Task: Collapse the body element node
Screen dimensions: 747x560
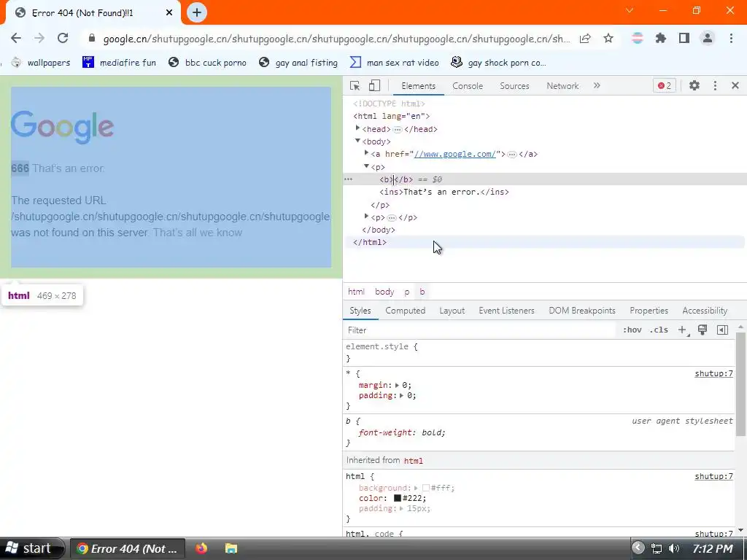Action: [357, 141]
